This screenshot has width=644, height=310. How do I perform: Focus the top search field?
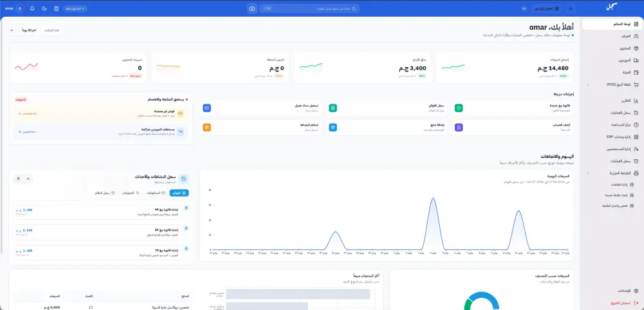click(x=310, y=8)
